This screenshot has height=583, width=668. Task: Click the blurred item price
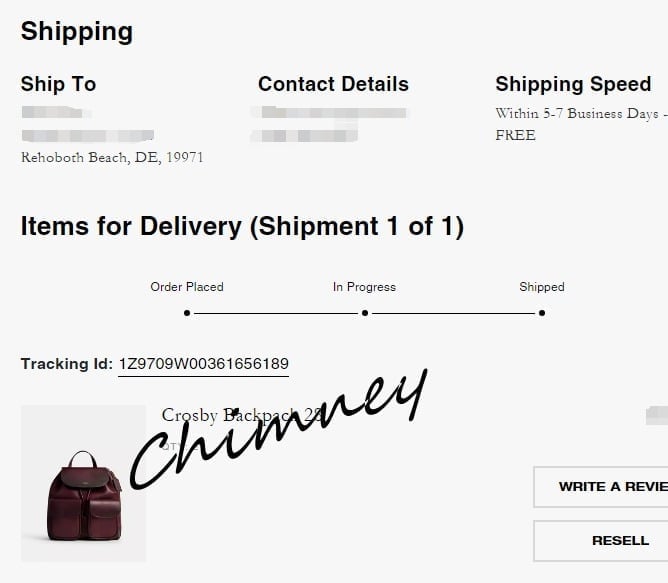coord(657,416)
